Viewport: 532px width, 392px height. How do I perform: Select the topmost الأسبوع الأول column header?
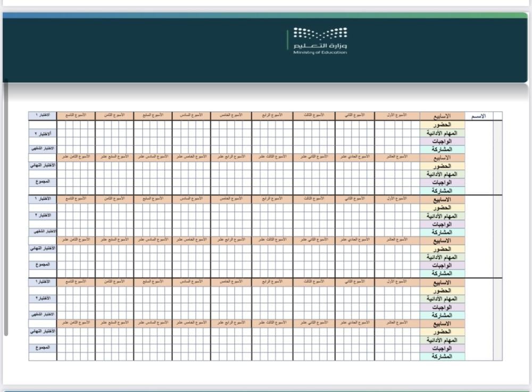(x=397, y=115)
